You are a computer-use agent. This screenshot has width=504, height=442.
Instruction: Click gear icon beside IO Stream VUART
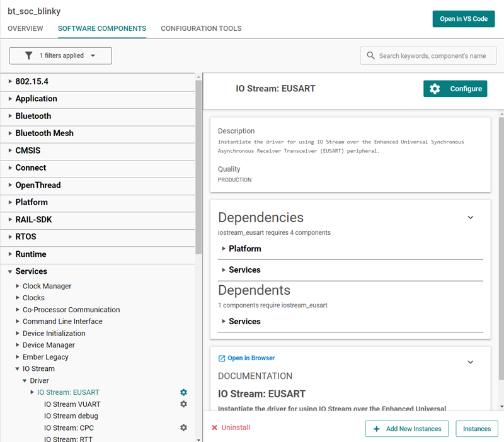(x=184, y=404)
